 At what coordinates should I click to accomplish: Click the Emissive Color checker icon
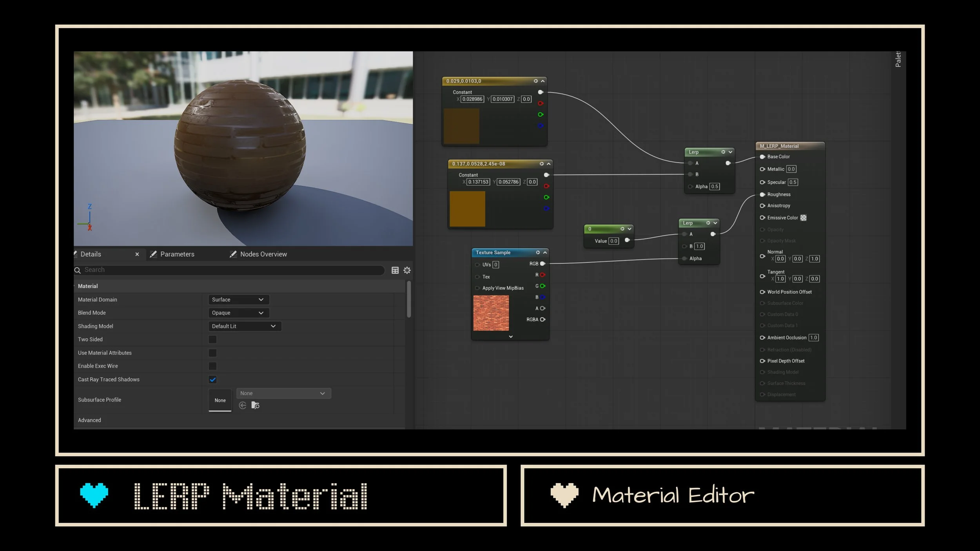[803, 218]
